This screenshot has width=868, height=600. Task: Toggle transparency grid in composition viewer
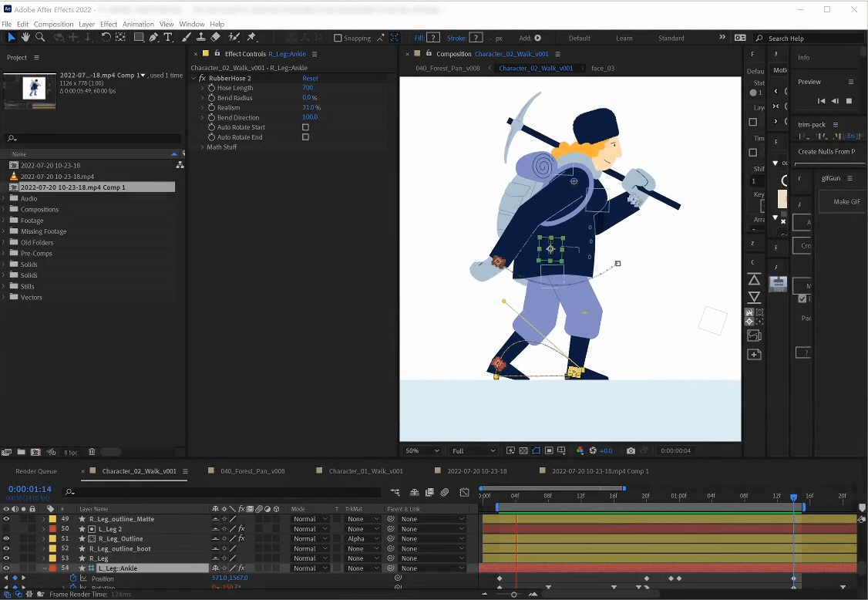523,450
